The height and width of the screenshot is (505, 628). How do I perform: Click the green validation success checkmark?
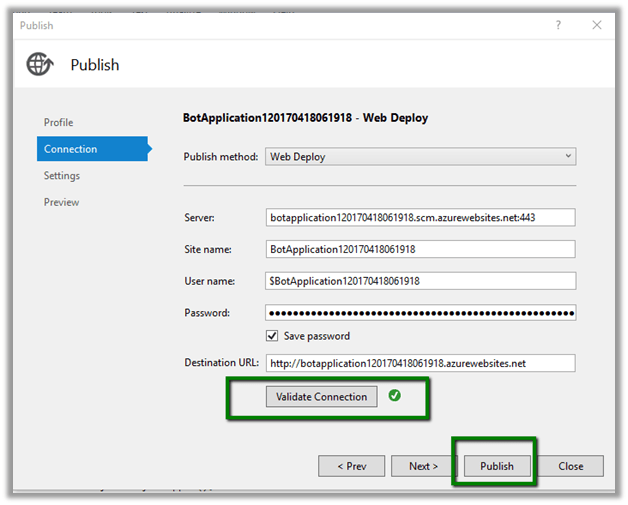pyautogui.click(x=394, y=396)
